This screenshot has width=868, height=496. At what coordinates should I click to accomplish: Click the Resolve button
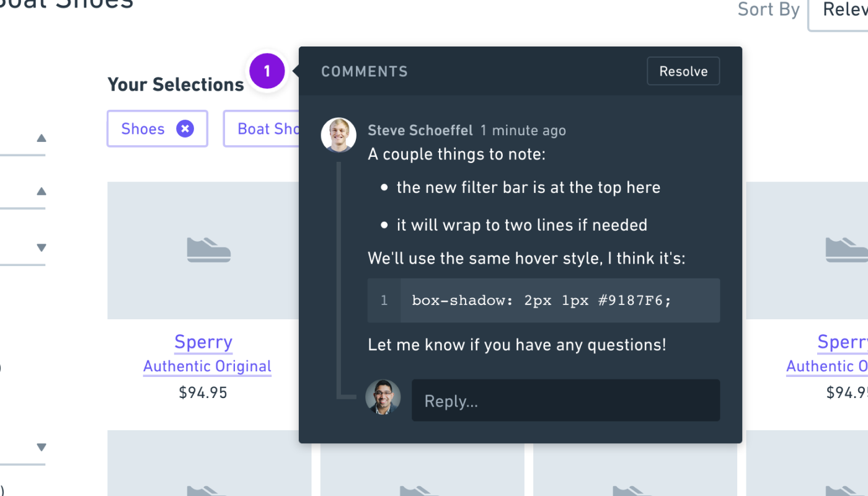683,71
